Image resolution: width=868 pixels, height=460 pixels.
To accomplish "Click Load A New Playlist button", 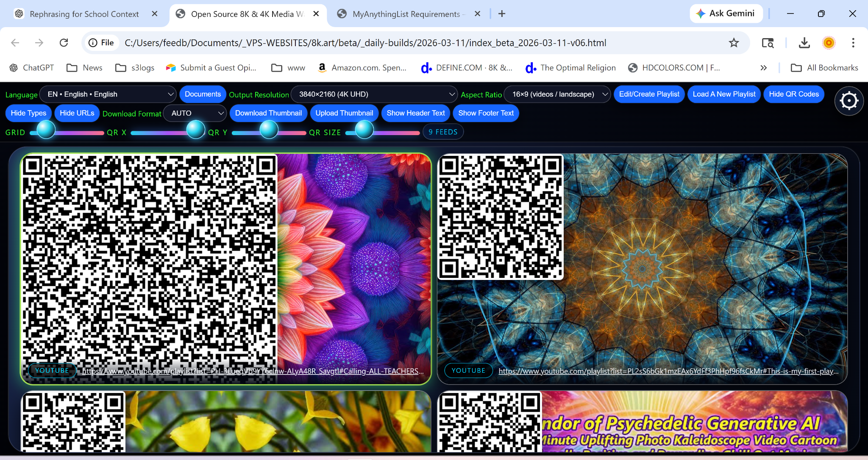I will pos(724,94).
